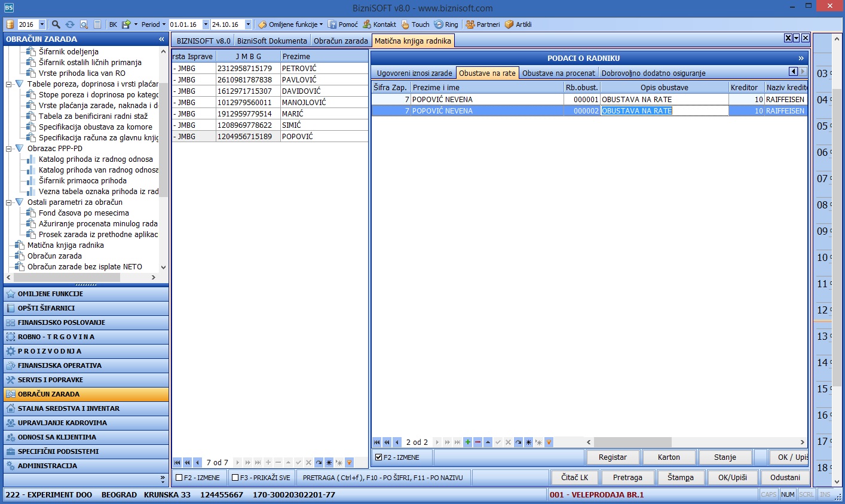The width and height of the screenshot is (845, 504).
Task: Click the Štampa button
Action: point(680,478)
